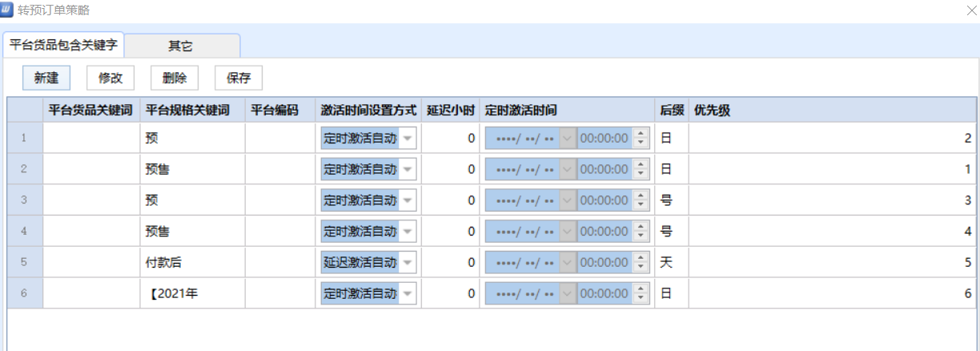
Task: Open activation mode dropdown in row 6
Action: pyautogui.click(x=408, y=294)
